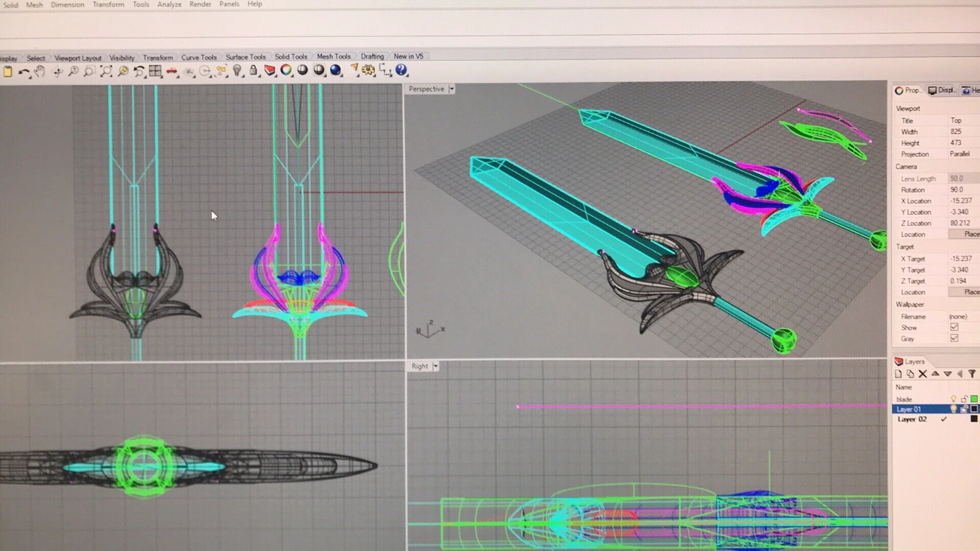This screenshot has height=551, width=980.
Task: Click the green blade layer color swatch
Action: pos(974,399)
